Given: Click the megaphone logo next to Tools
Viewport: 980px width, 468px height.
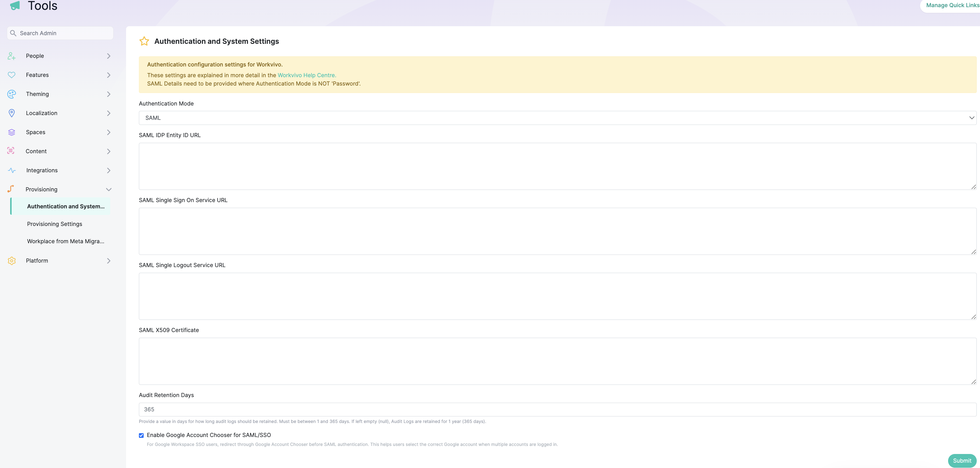Looking at the screenshot, I should pyautogui.click(x=15, y=5).
